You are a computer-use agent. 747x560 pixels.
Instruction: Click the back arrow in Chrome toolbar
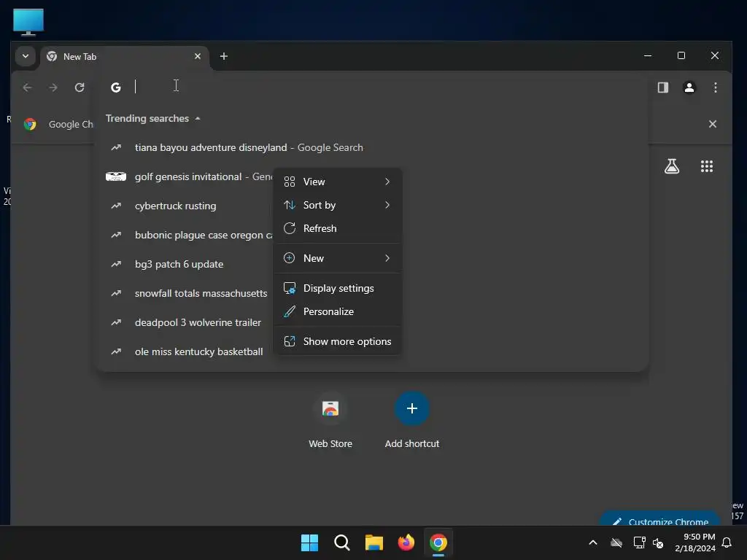(x=28, y=87)
